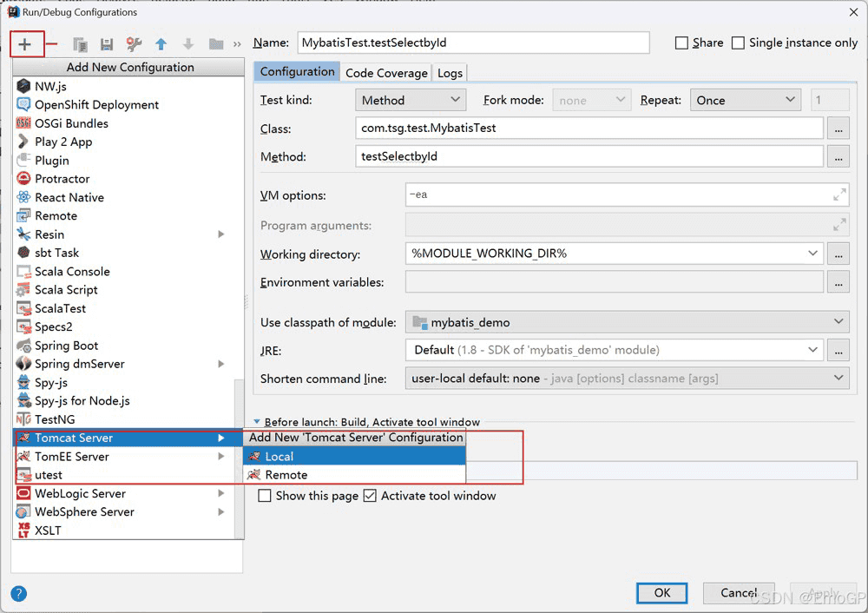Show more toolbar items via double chevron
This screenshot has height=613, width=868.
pos(238,44)
